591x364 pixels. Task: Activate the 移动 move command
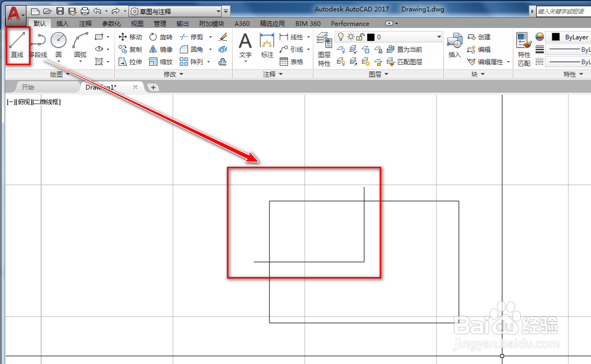click(131, 37)
